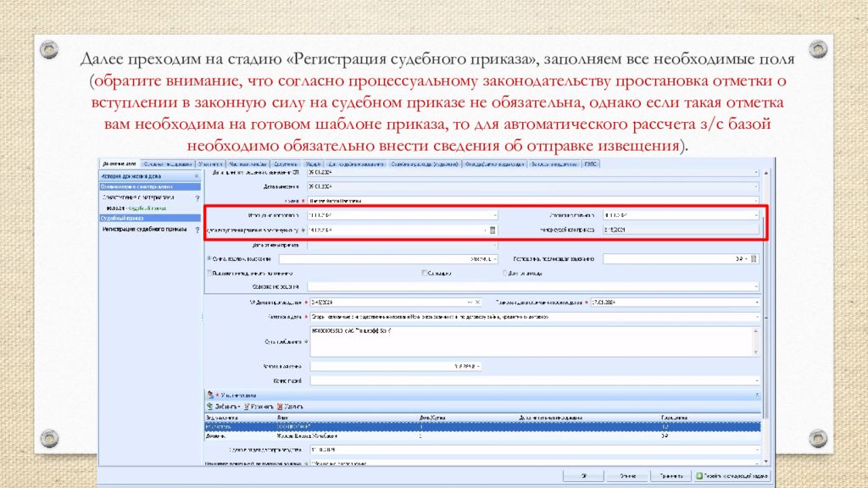868x488 pixels.
Task: Apply changes with the Применить button
Action: click(x=671, y=476)
